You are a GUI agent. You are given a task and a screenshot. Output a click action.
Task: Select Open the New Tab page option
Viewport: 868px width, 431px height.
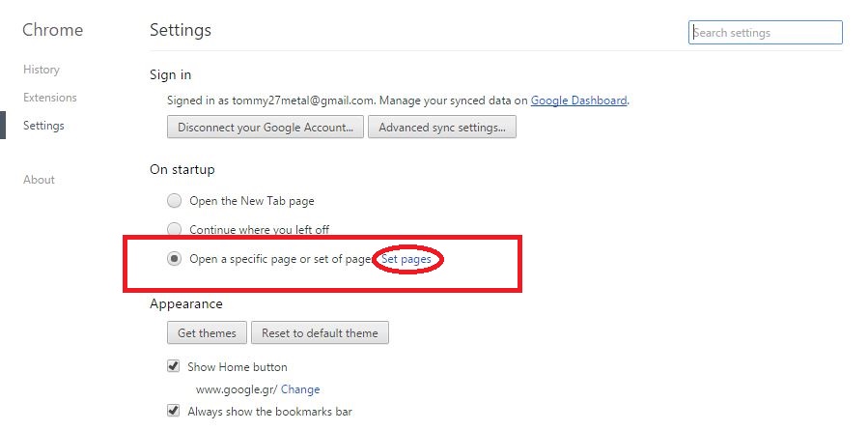[174, 201]
